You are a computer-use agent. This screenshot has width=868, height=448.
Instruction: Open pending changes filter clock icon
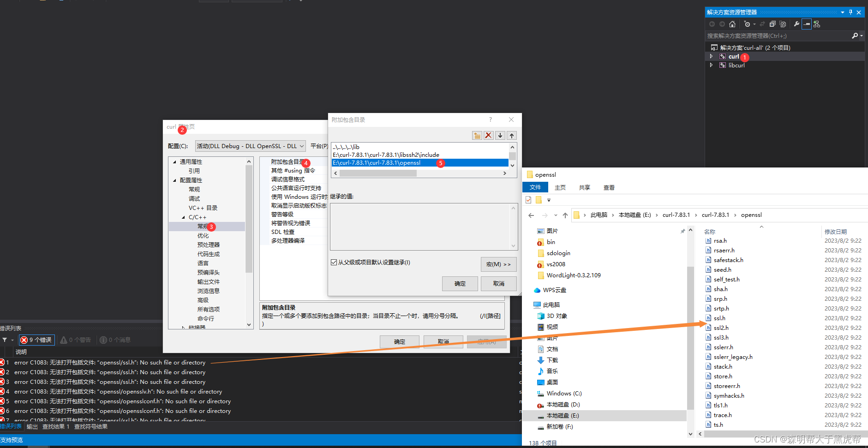click(x=747, y=24)
